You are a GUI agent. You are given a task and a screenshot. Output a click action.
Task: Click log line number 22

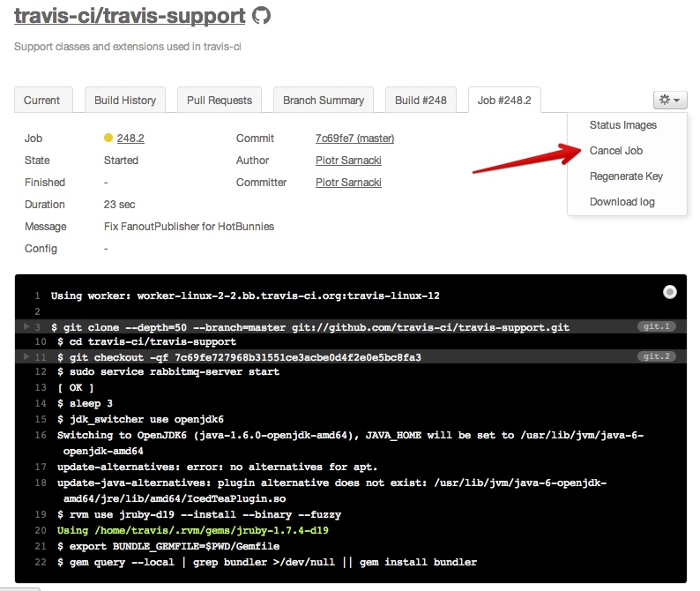[x=41, y=562]
